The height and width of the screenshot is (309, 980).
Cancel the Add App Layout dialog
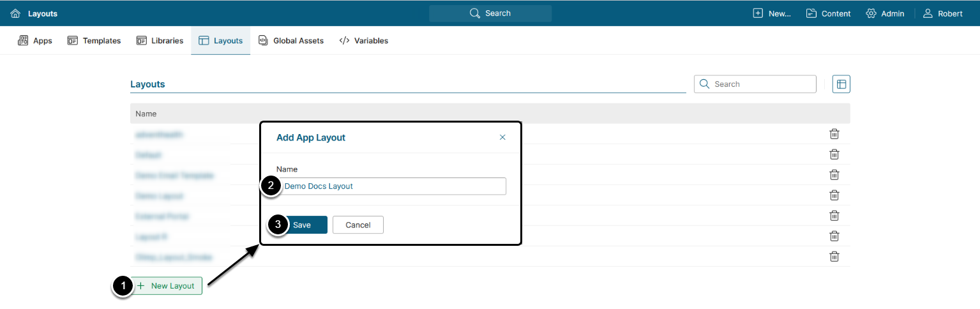coord(358,225)
